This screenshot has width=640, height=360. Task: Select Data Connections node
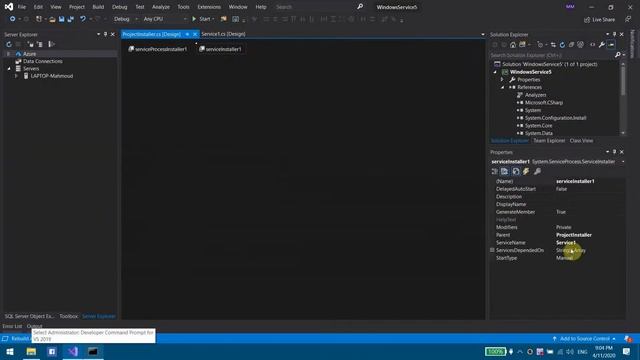pyautogui.click(x=42, y=61)
